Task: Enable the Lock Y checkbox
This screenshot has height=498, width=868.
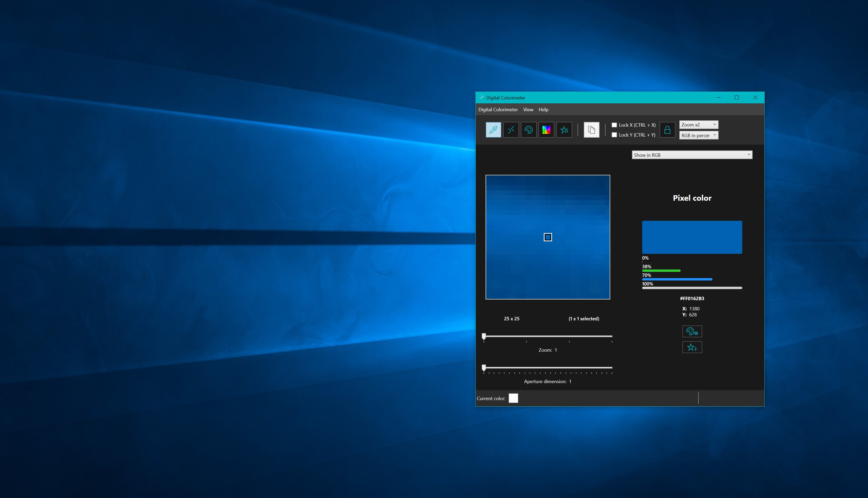Action: coord(614,135)
